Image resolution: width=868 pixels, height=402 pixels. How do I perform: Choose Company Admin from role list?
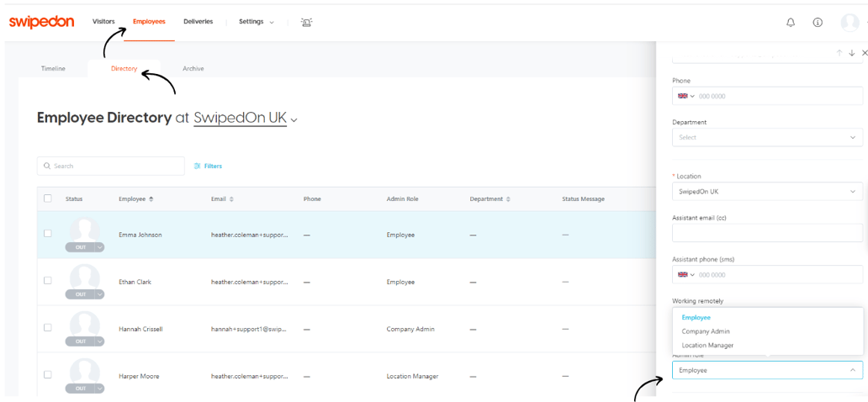tap(706, 331)
